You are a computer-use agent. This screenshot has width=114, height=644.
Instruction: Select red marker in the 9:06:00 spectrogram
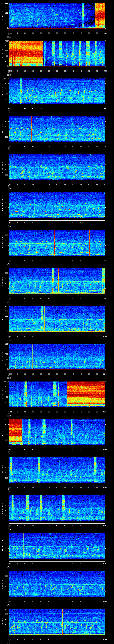pyautogui.click(x=80, y=205)
